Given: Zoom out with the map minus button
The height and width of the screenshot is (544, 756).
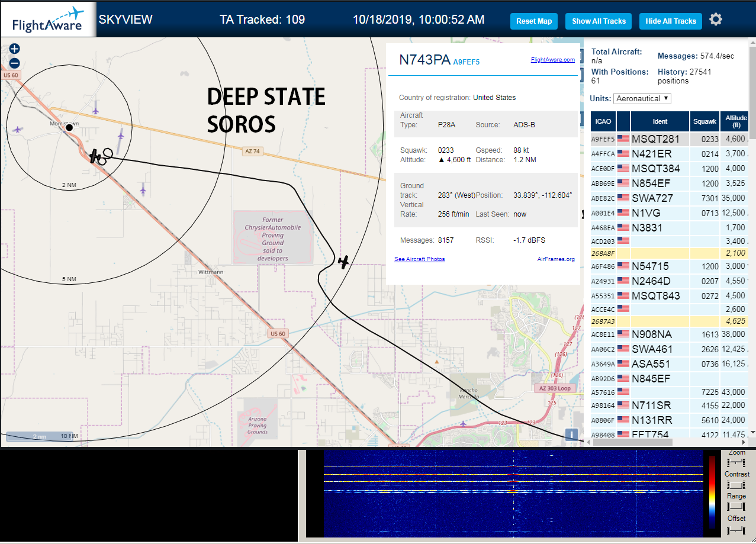Looking at the screenshot, I should point(15,63).
